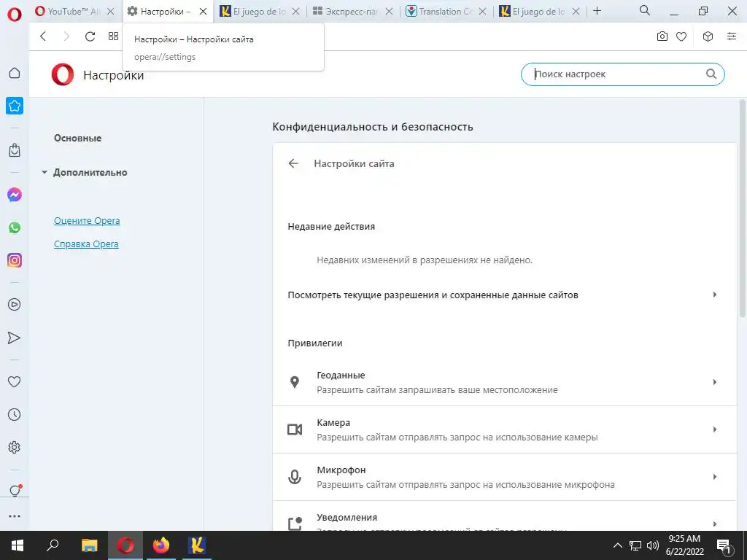Viewport: 747px width, 560px height.
Task: Open Home icon in sidebar
Action: pos(15,73)
